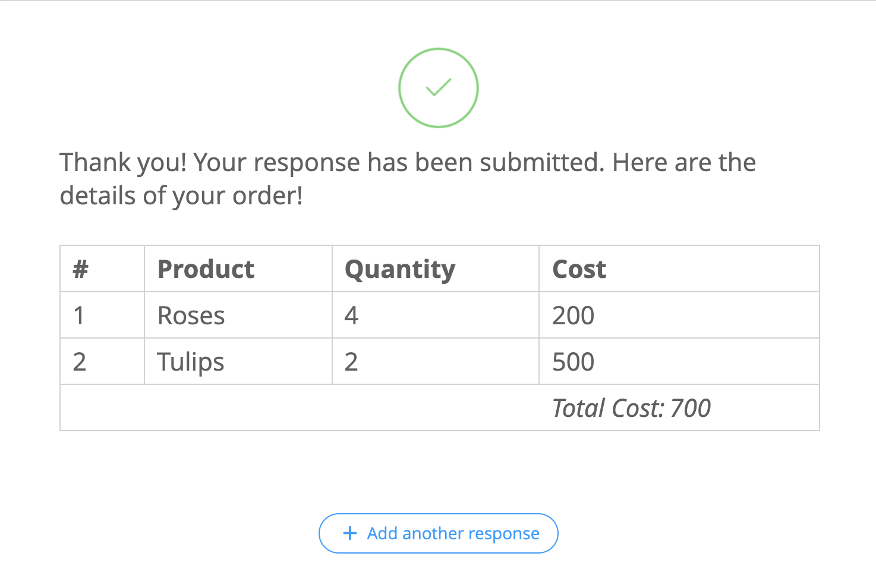Click the Roses product cell

point(191,315)
